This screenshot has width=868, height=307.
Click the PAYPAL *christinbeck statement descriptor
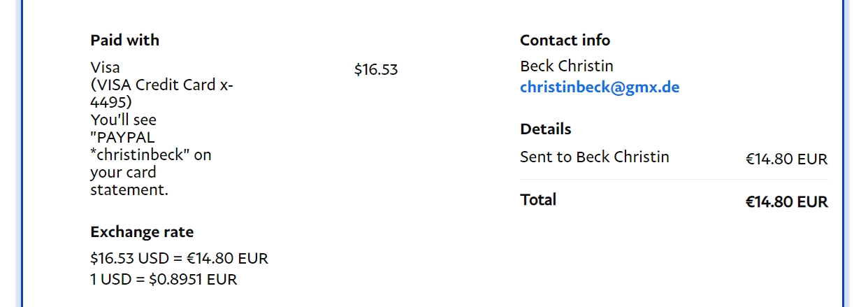coord(150,146)
